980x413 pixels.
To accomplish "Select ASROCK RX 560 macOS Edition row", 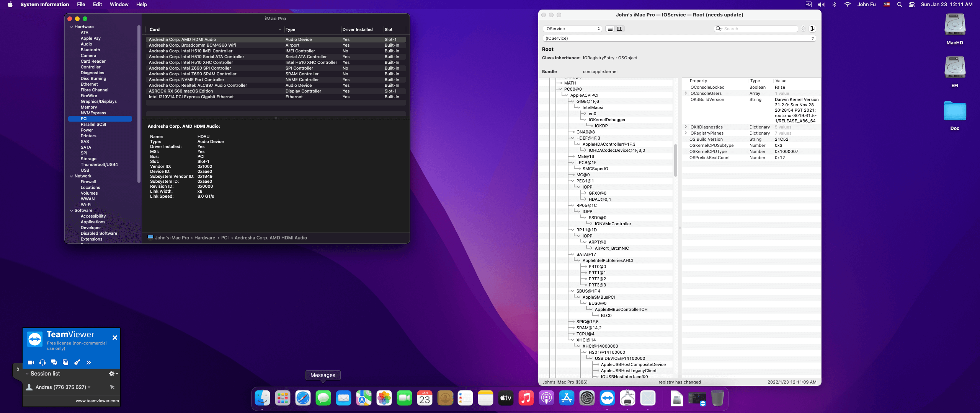I will coord(276,91).
